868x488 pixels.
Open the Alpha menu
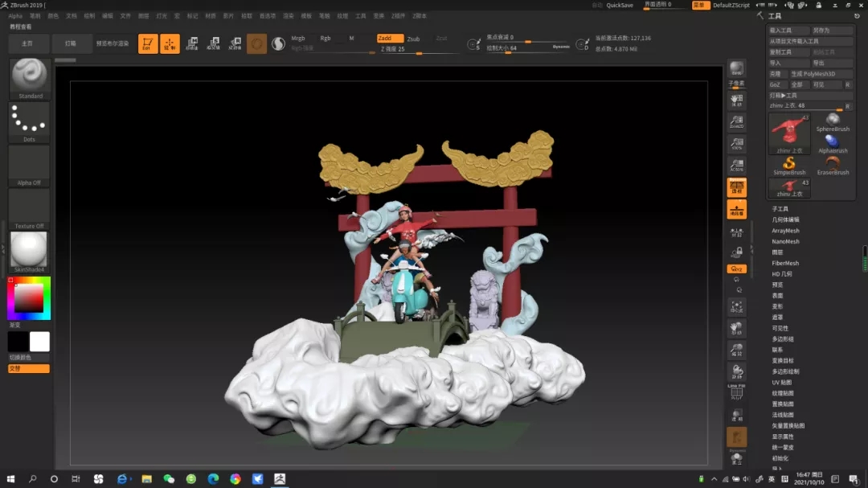15,16
